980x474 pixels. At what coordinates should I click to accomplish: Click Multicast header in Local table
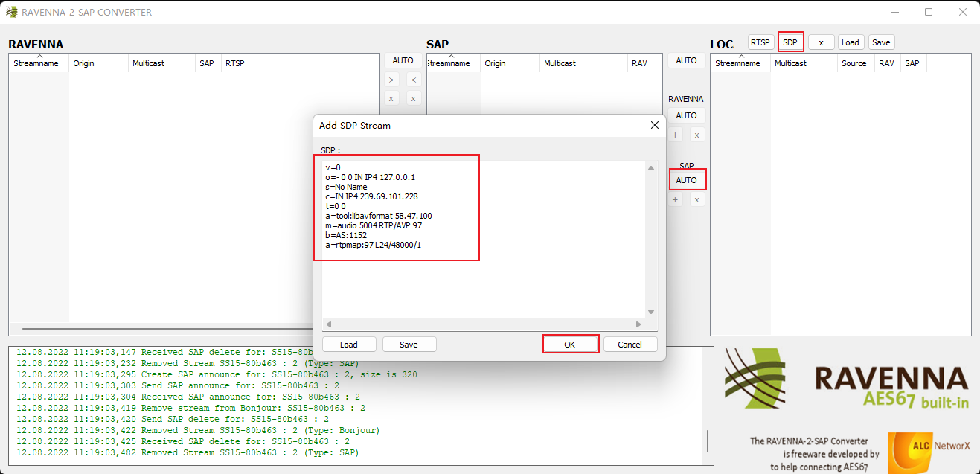(x=804, y=63)
